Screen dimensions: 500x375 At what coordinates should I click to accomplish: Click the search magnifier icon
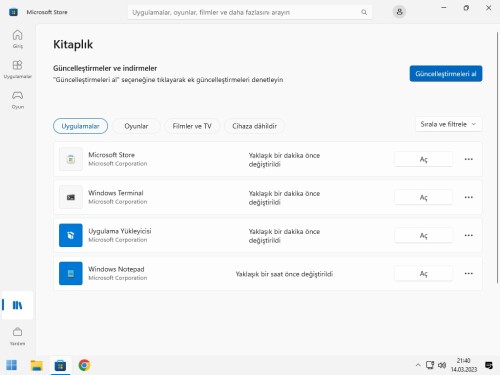coord(364,12)
